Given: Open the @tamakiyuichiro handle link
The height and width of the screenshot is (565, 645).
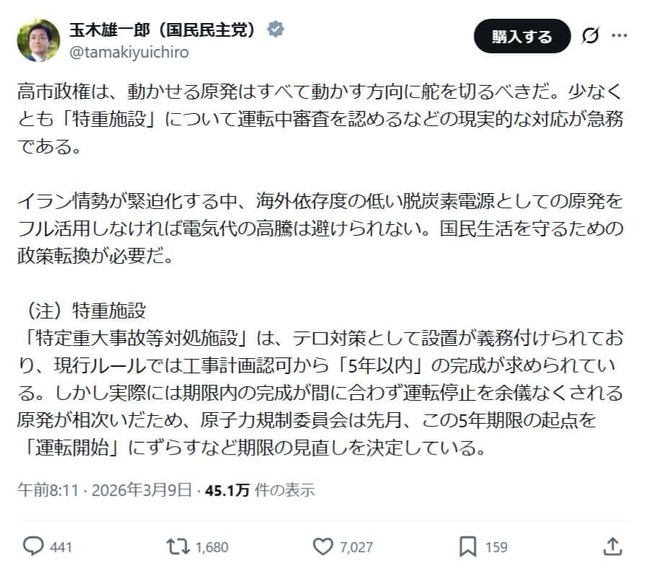Looking at the screenshot, I should tap(128, 51).
